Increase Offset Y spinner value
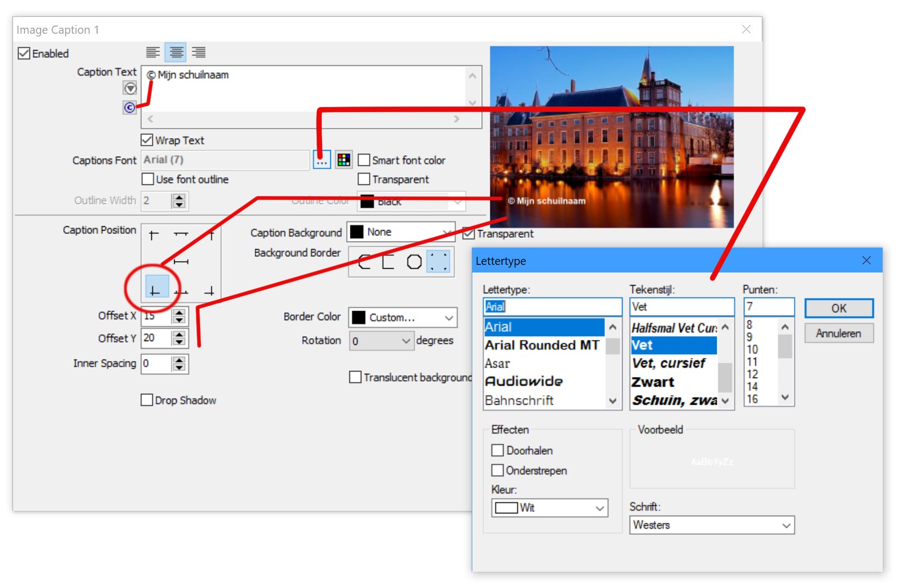The width and height of the screenshot is (905, 588). (x=179, y=334)
